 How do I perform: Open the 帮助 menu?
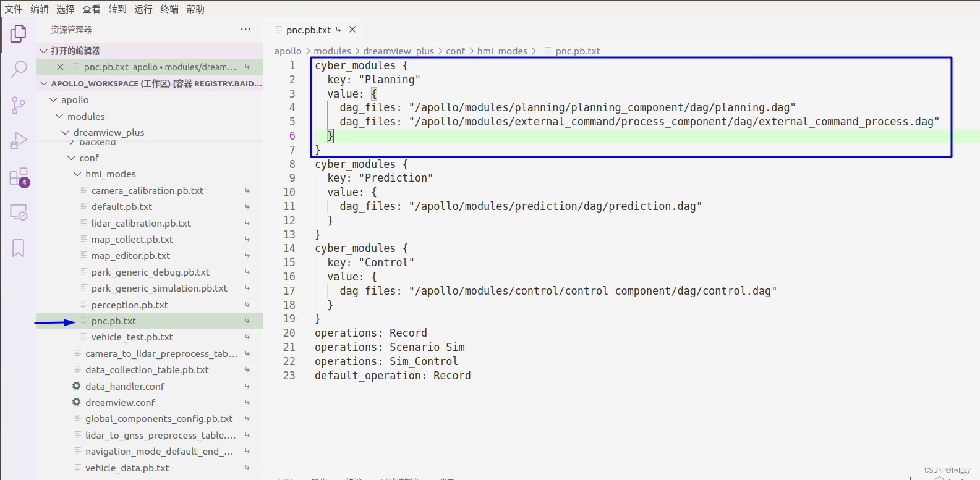195,9
